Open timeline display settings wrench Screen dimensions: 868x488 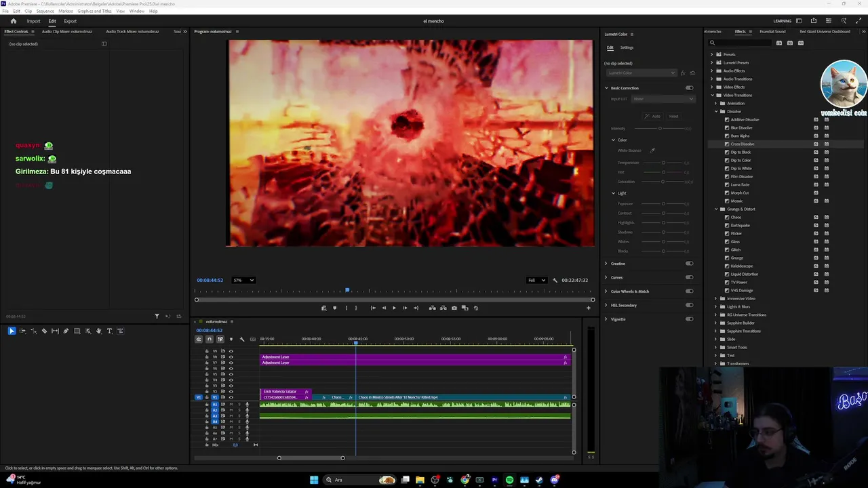242,339
